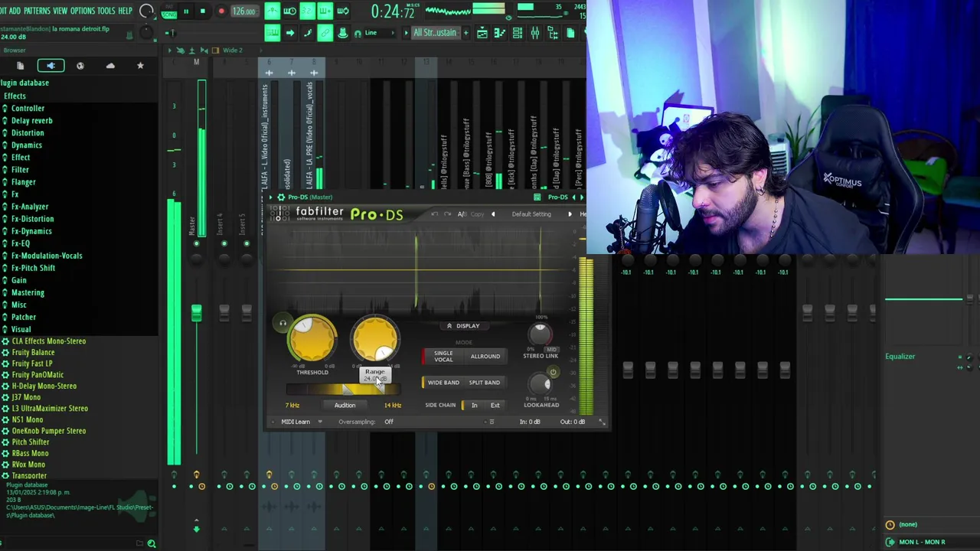Image resolution: width=980 pixels, height=551 pixels.
Task: Click MIDI Learn in Pro-DS
Action: pos(296,422)
